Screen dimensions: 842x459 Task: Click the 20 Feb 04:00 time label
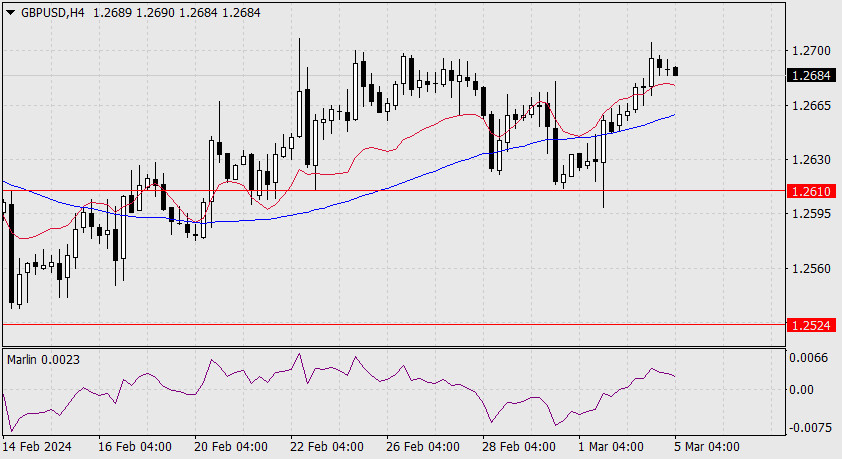point(231,447)
